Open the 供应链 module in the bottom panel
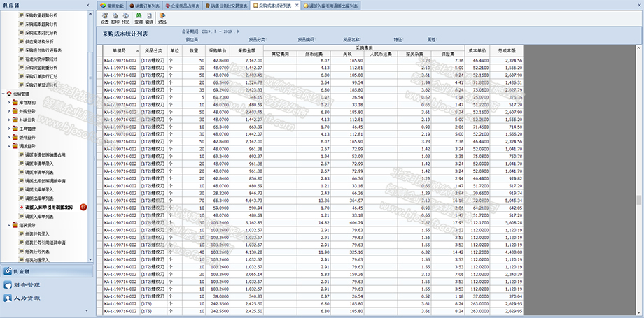The image size is (644, 318). point(46,271)
